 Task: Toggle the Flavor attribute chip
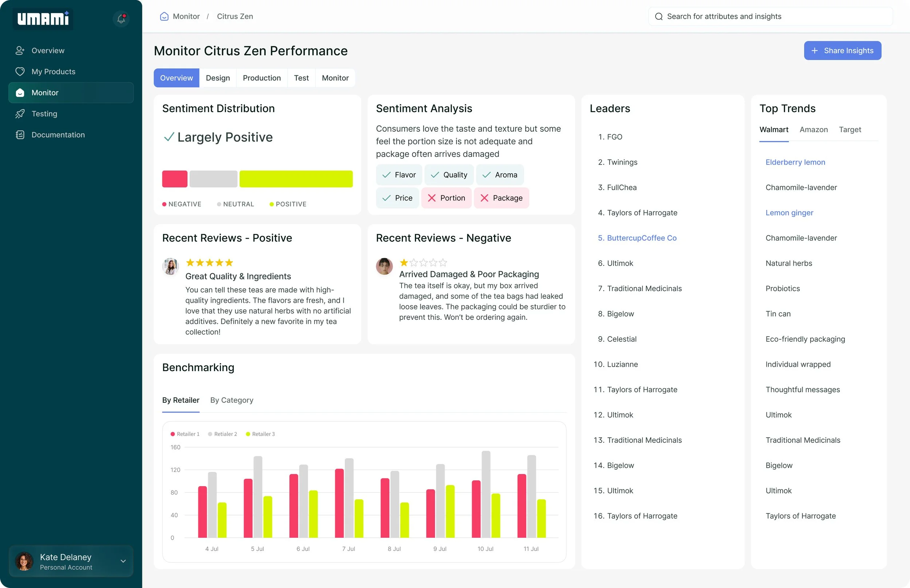[x=399, y=175]
